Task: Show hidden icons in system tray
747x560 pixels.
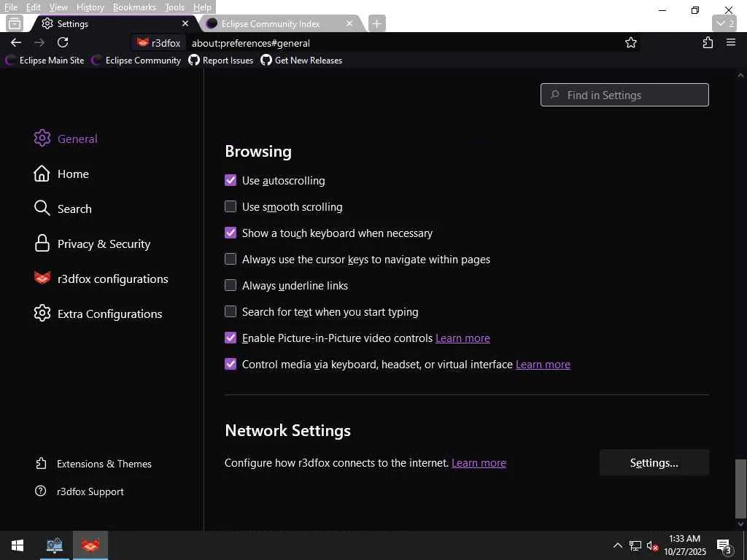Action: [x=617, y=545]
